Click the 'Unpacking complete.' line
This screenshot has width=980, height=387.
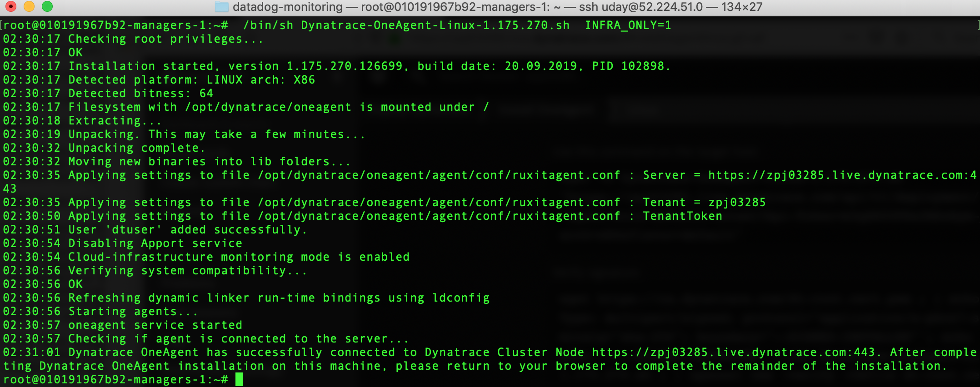(104, 148)
